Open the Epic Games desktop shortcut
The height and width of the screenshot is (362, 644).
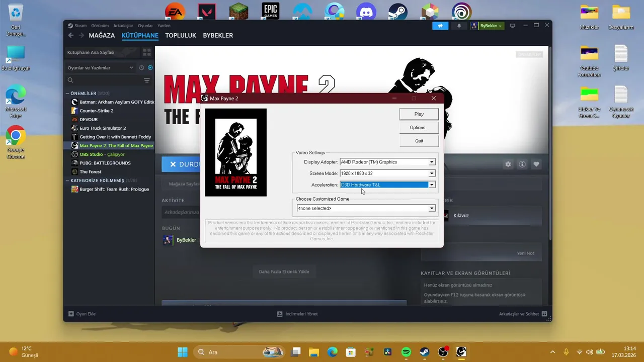point(271,11)
